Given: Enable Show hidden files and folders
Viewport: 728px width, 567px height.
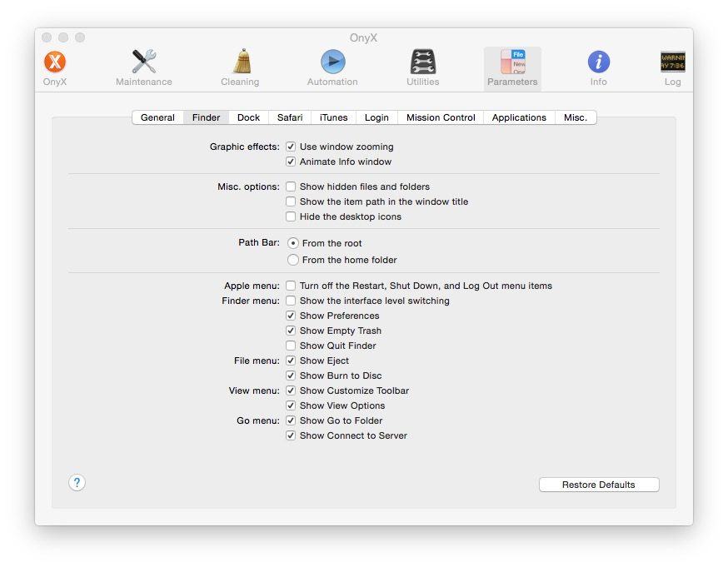Looking at the screenshot, I should (x=291, y=187).
